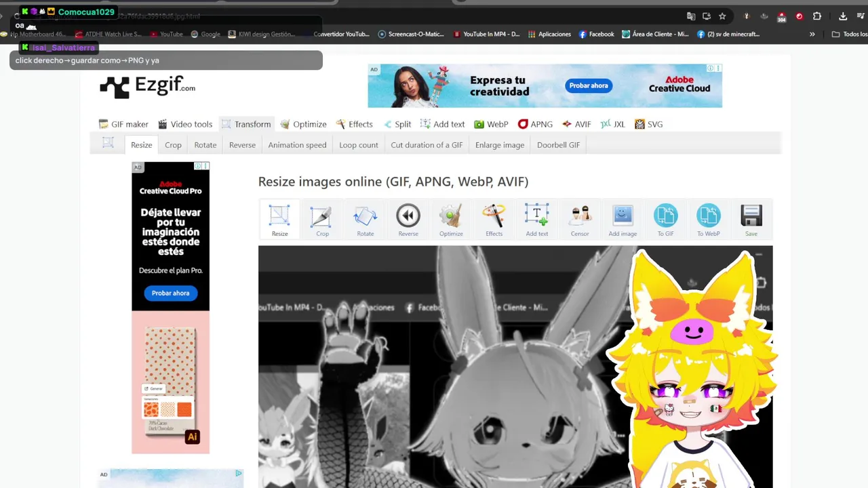This screenshot has height=488, width=868.
Task: Show more bookmarks with the double chevron
Action: pyautogui.click(x=812, y=34)
